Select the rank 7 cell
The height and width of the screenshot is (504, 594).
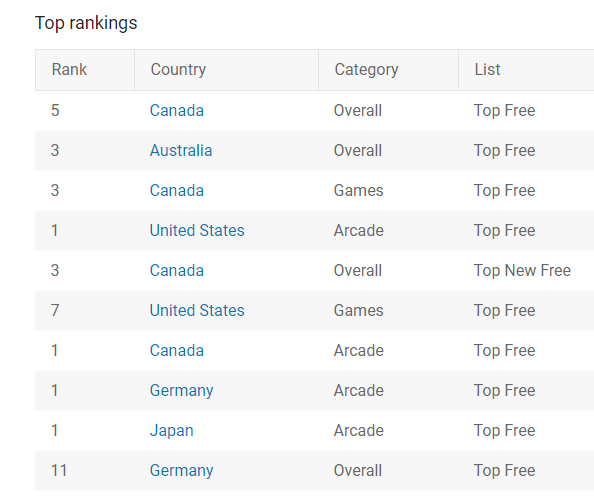pos(55,310)
